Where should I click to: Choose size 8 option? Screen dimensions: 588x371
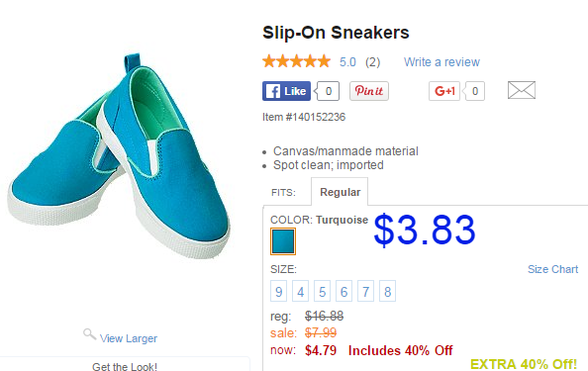point(387,291)
